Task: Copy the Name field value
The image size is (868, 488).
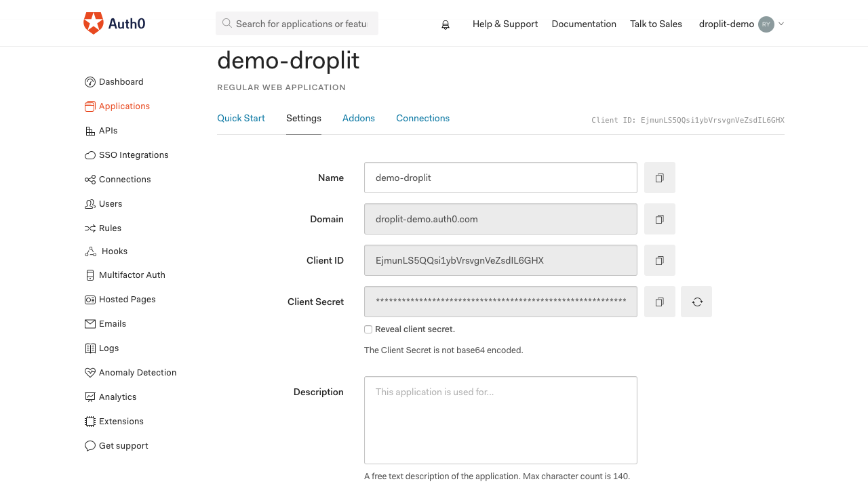Action: (660, 178)
